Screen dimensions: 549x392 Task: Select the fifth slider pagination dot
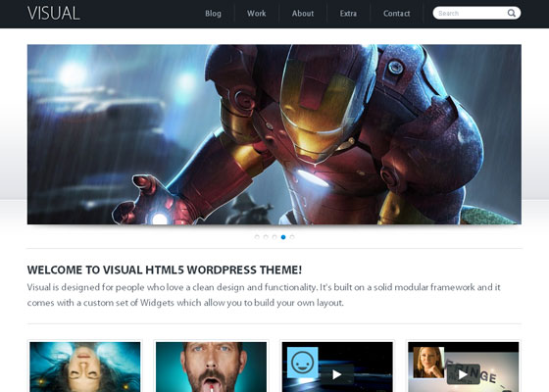(292, 237)
